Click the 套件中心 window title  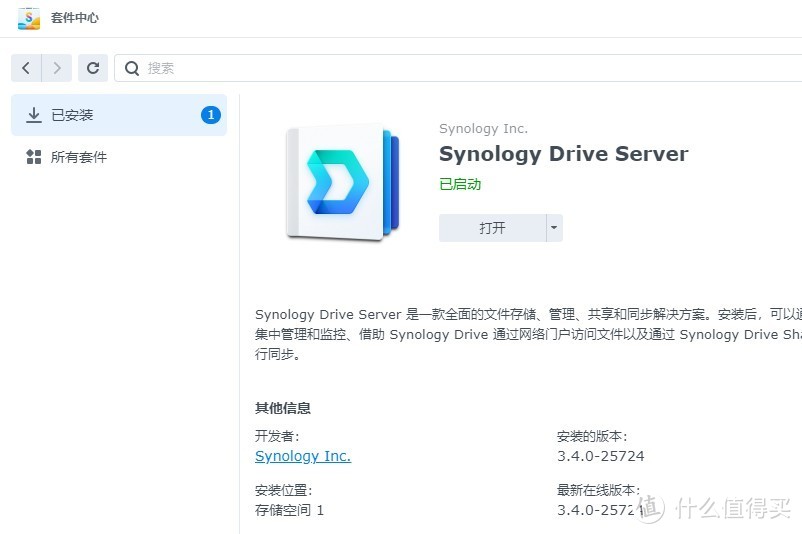point(75,18)
